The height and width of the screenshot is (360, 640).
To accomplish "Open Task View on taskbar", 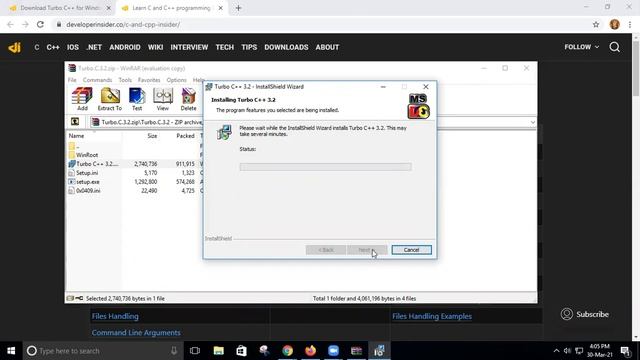I will coord(195,351).
